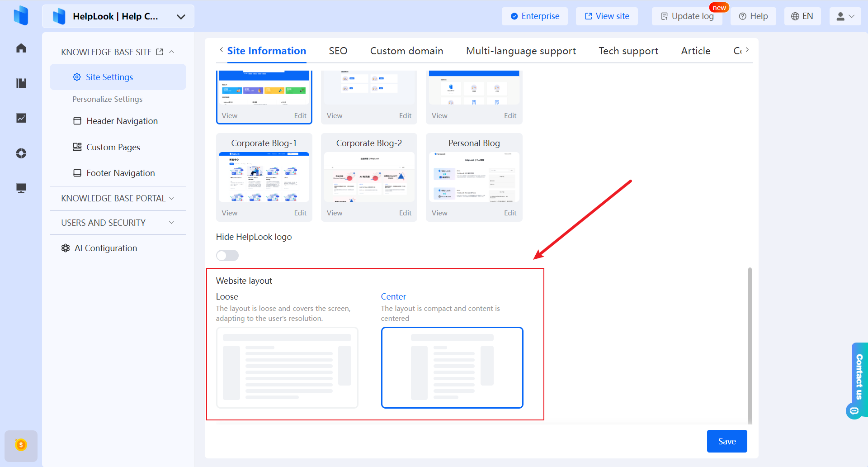This screenshot has height=467, width=868.
Task: Open the lifebuoy support icon in sidebar
Action: [21, 153]
